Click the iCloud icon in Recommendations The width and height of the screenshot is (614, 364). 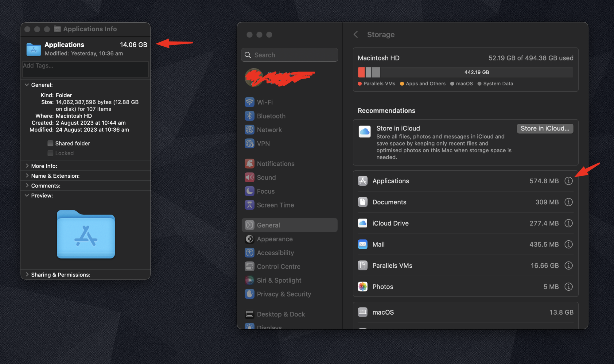pos(365,132)
